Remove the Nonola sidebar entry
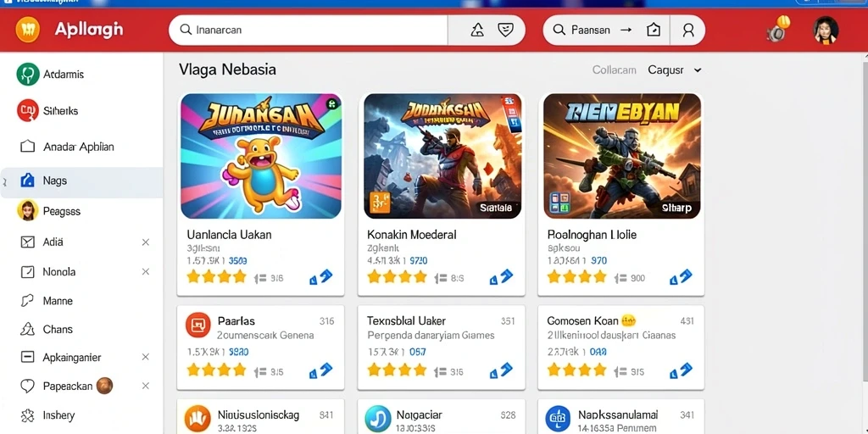868x434 pixels. pyautogui.click(x=146, y=272)
